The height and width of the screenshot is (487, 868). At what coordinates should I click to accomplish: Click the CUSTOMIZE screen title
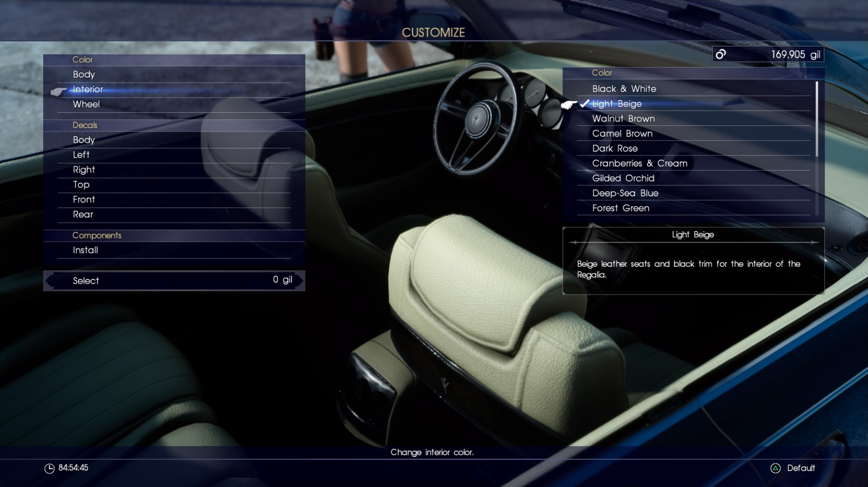tap(433, 32)
